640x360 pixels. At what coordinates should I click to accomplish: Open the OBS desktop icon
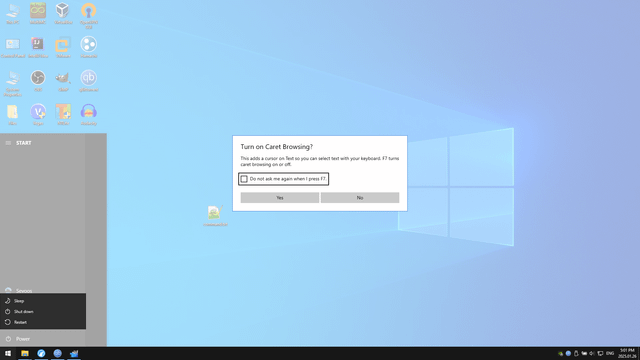point(38,81)
